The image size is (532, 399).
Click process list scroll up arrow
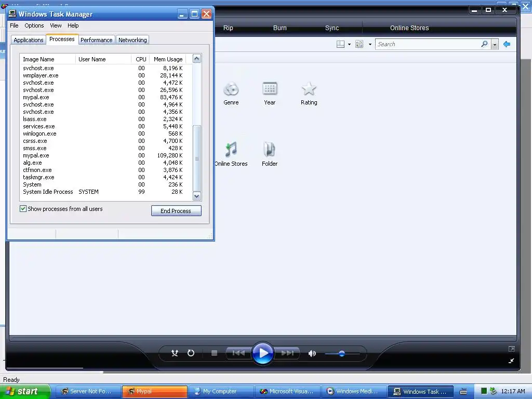click(x=197, y=59)
